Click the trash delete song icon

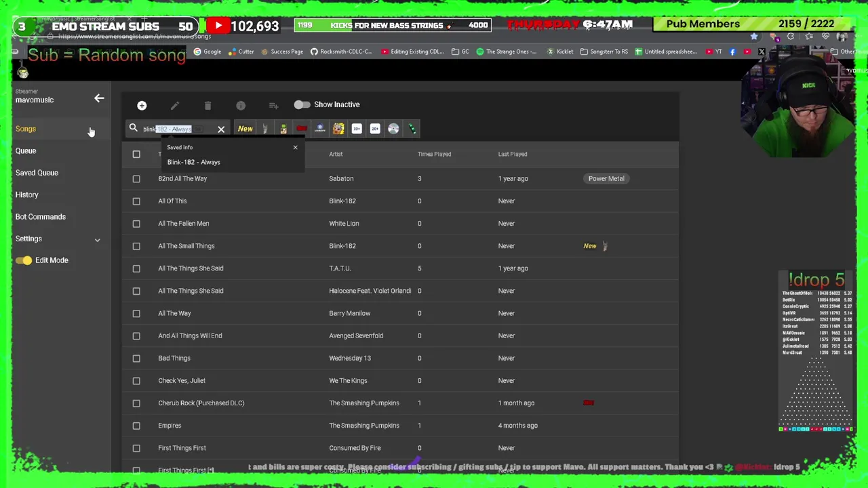(x=208, y=105)
